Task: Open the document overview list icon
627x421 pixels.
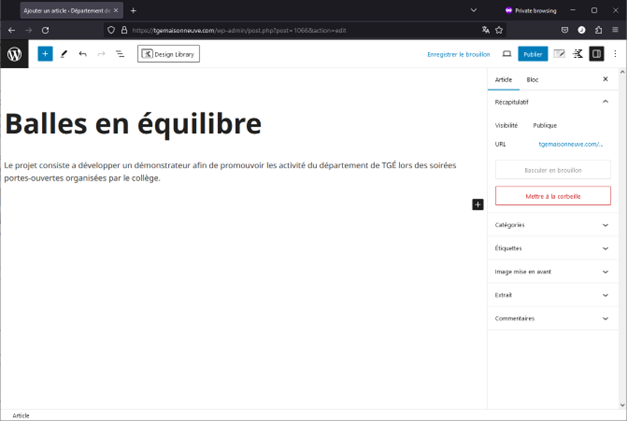Action: (x=120, y=54)
